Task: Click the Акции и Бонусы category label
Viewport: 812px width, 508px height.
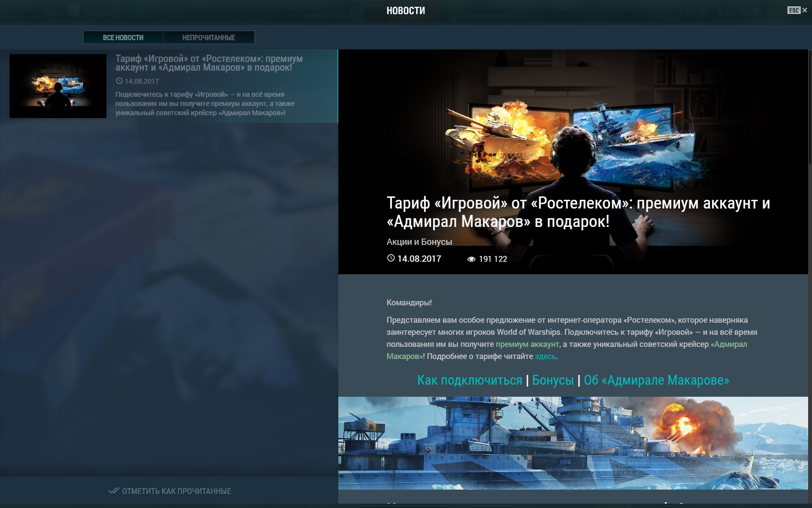Action: click(419, 241)
